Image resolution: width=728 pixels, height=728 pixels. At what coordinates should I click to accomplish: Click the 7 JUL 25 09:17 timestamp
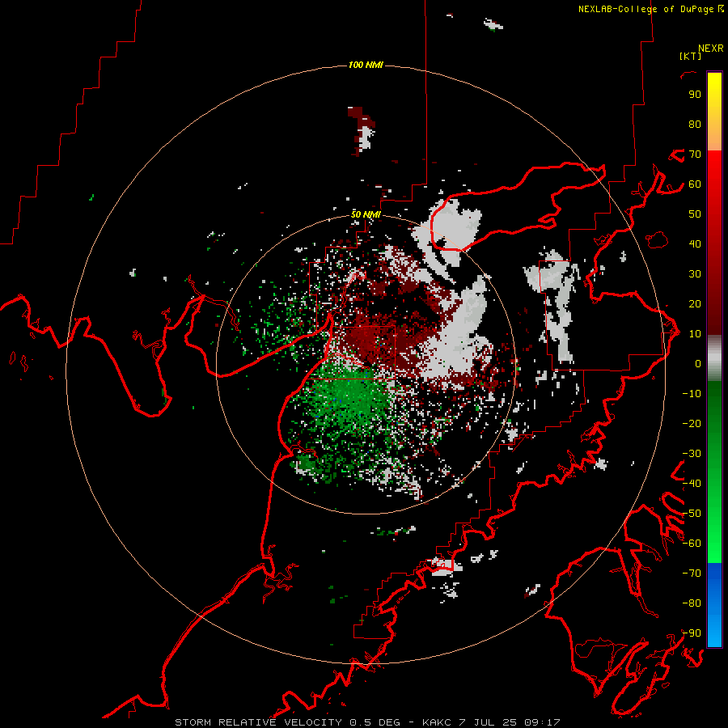510,722
